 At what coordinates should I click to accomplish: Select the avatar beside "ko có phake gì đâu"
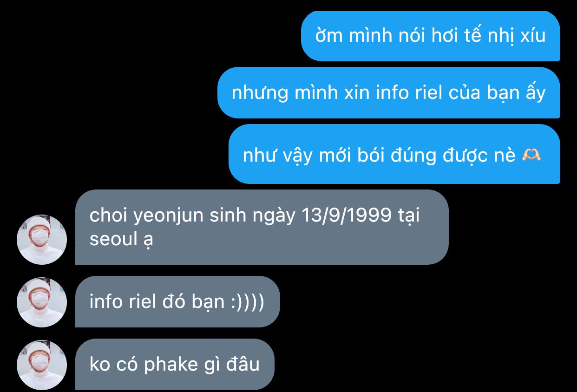coord(42,365)
